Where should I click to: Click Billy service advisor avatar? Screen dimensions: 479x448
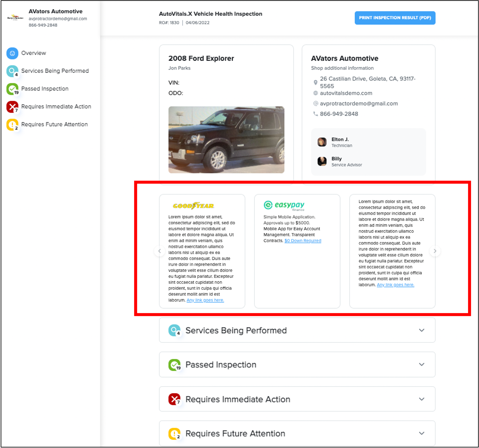point(322,161)
